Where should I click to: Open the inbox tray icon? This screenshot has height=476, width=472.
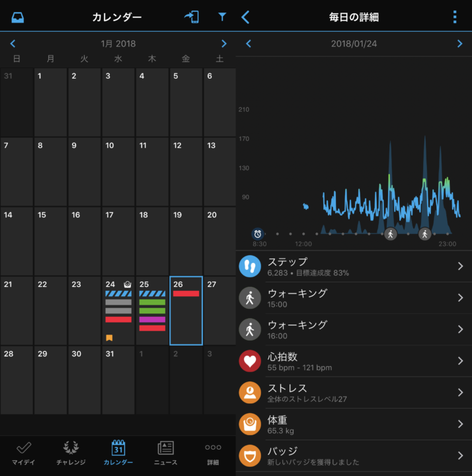coord(18,17)
